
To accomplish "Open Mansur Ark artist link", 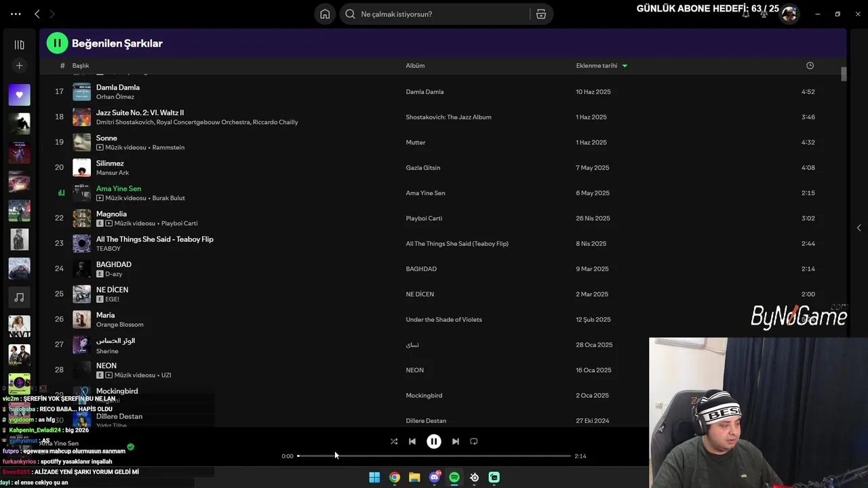I will click(113, 173).
